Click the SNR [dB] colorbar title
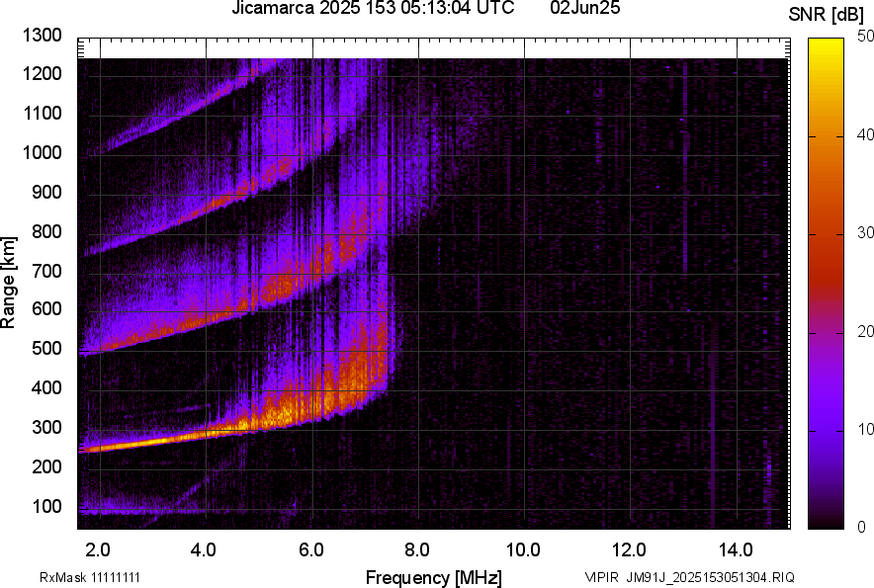This screenshot has height=588, width=874. (x=827, y=15)
